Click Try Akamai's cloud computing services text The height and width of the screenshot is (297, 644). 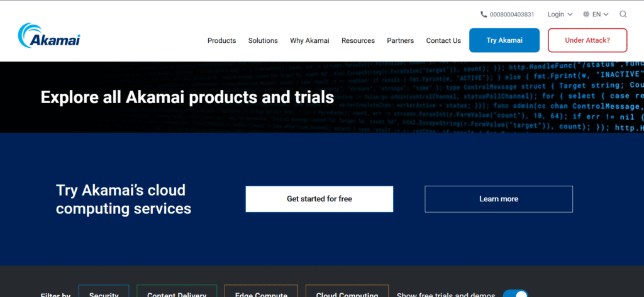[124, 199]
